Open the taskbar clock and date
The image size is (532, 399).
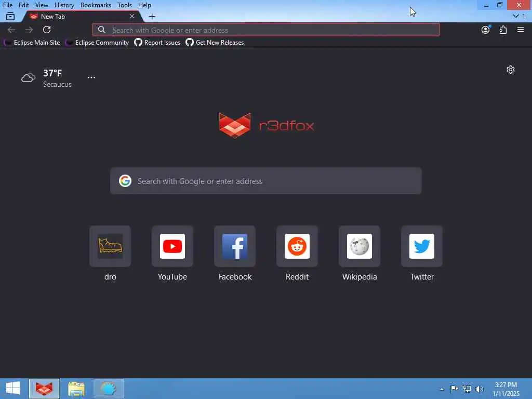(x=506, y=389)
